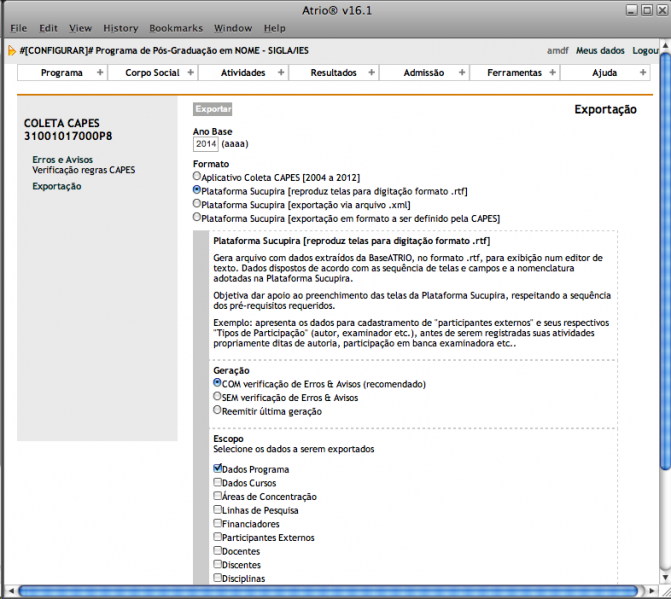Open the History menu
The width and height of the screenshot is (671, 599).
click(x=121, y=28)
